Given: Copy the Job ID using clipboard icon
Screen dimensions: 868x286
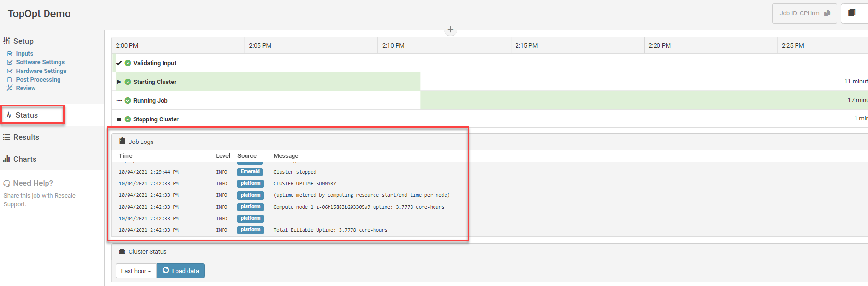Looking at the screenshot, I should (x=827, y=13).
